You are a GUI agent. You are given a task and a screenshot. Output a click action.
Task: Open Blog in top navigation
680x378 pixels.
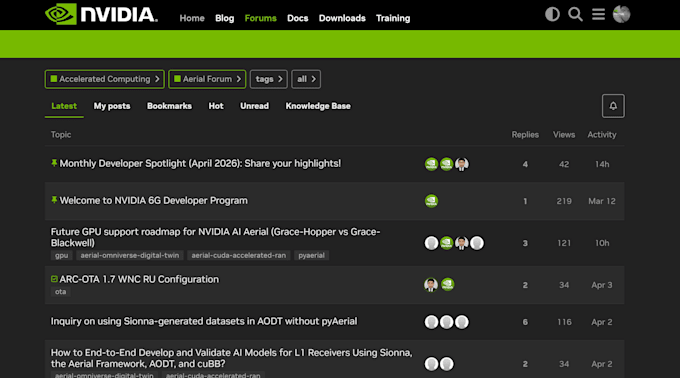(x=225, y=18)
